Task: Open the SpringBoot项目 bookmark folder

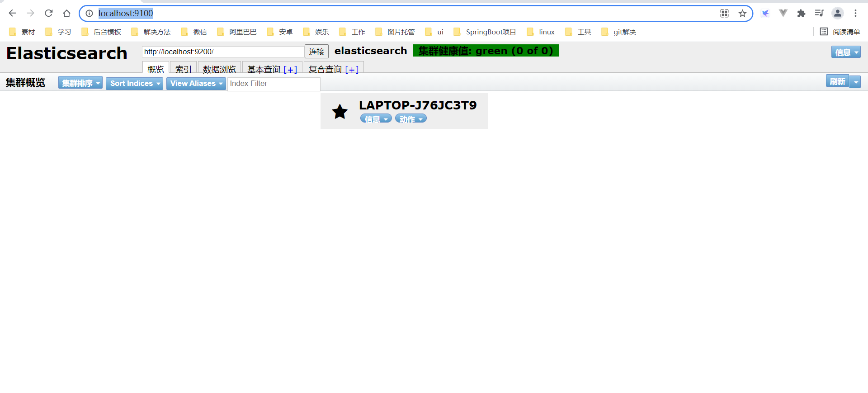Action: (x=485, y=32)
